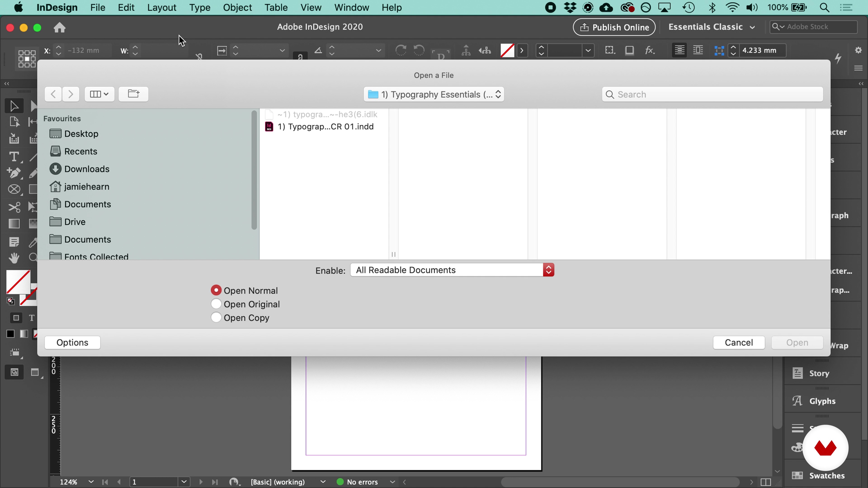Select the Hand tool

(x=14, y=258)
